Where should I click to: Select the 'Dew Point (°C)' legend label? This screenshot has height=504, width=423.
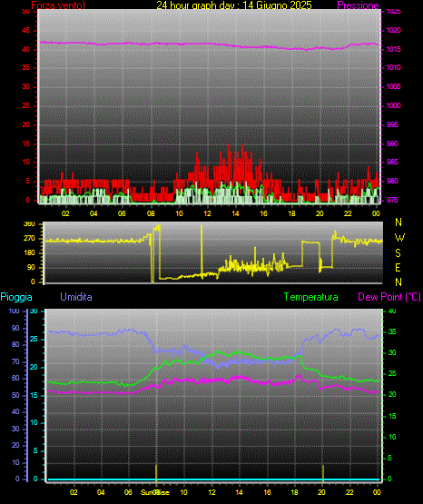389,297
